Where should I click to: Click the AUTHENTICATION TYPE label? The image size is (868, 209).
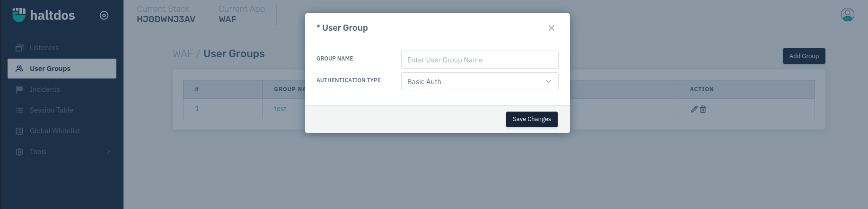(349, 80)
